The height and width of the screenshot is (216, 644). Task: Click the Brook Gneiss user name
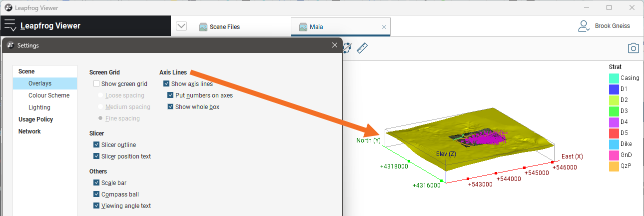(613, 26)
